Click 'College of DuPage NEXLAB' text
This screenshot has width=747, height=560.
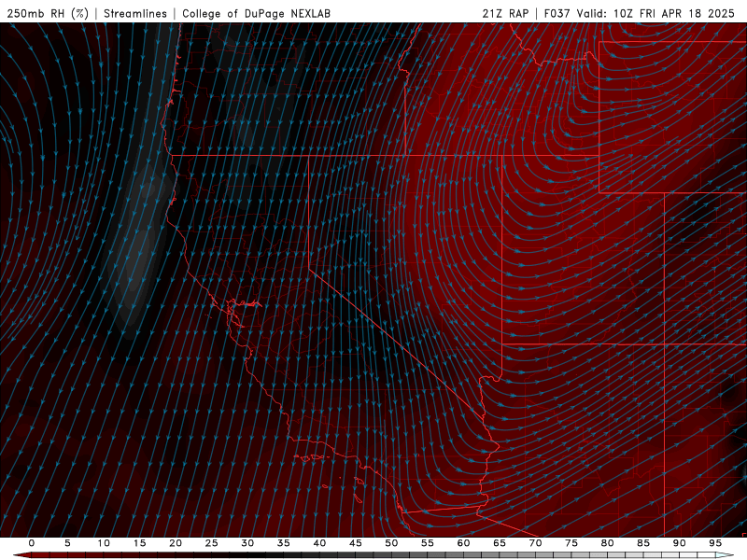click(256, 13)
